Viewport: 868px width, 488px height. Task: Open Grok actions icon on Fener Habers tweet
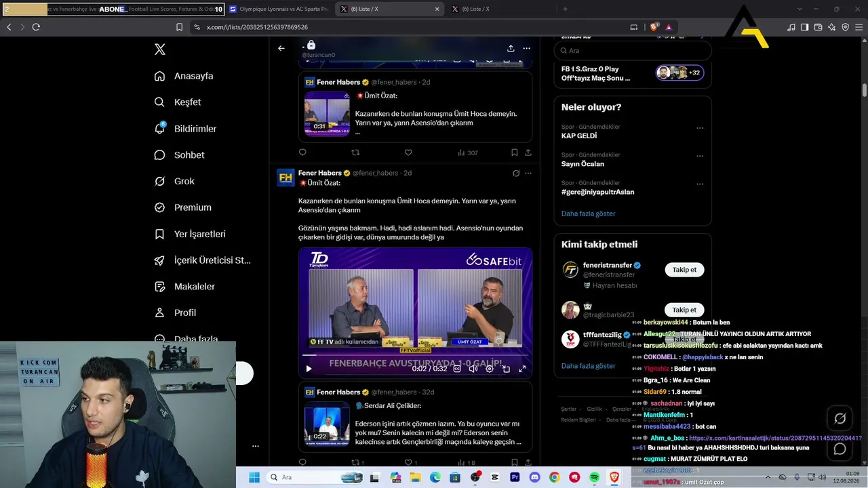[x=516, y=173]
